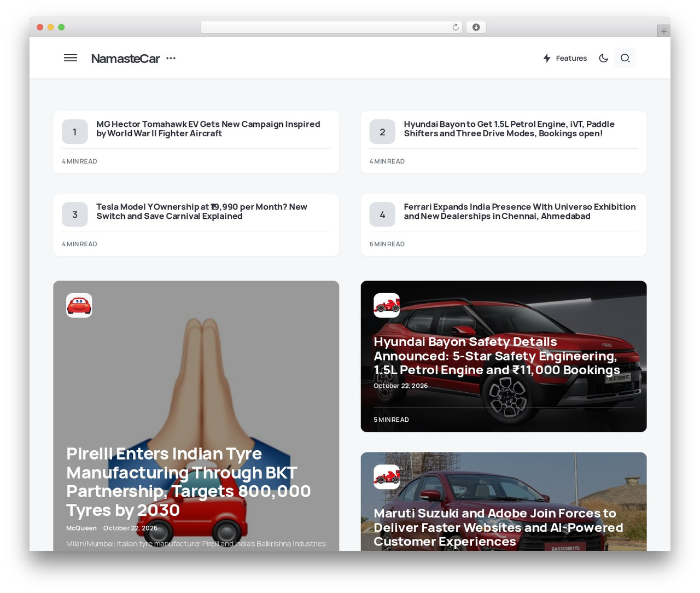Click the number 1 ranking badge

point(75,132)
